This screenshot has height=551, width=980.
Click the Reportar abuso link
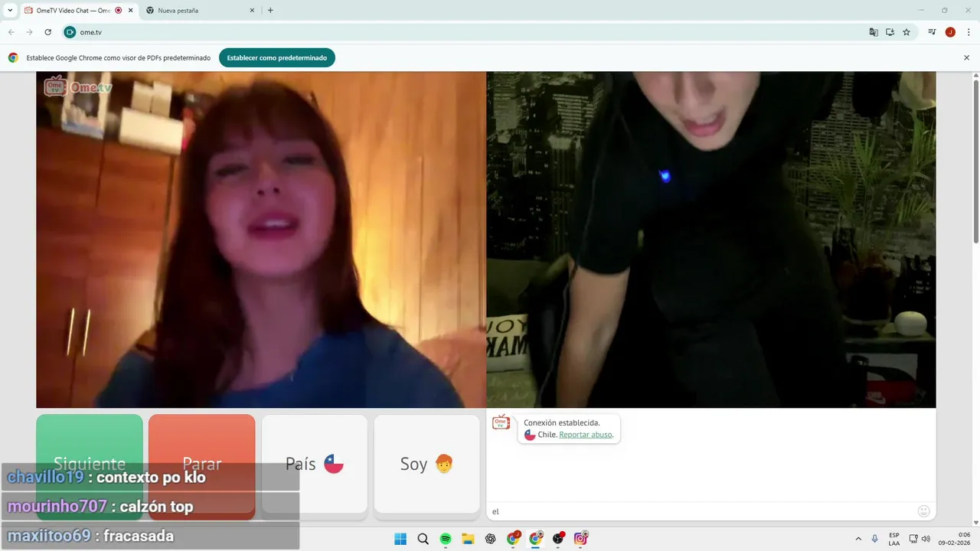586,435
